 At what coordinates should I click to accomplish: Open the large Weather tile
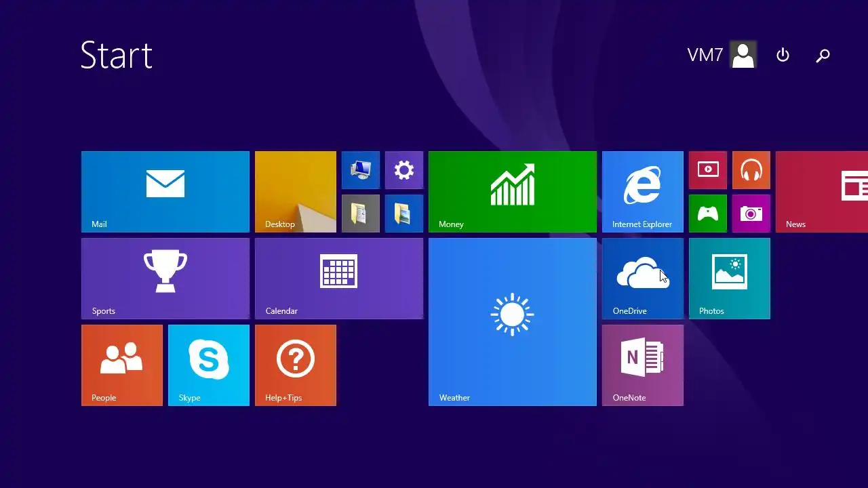(x=513, y=322)
